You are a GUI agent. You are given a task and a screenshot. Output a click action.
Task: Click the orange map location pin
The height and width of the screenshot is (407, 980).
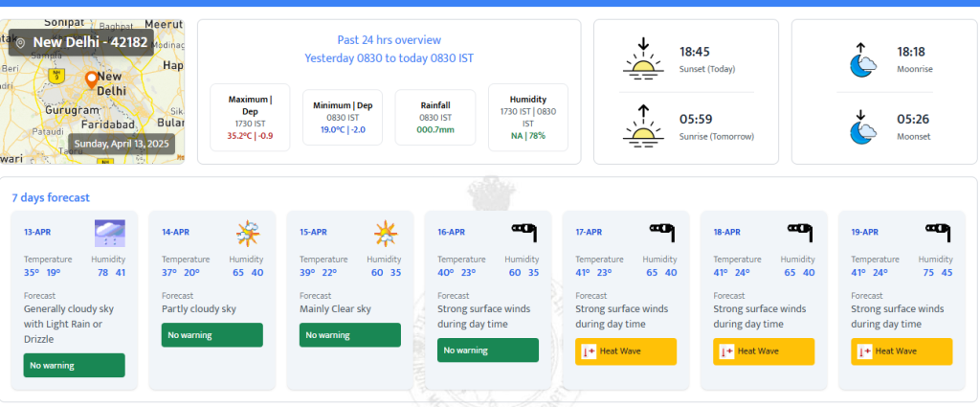pos(92,80)
